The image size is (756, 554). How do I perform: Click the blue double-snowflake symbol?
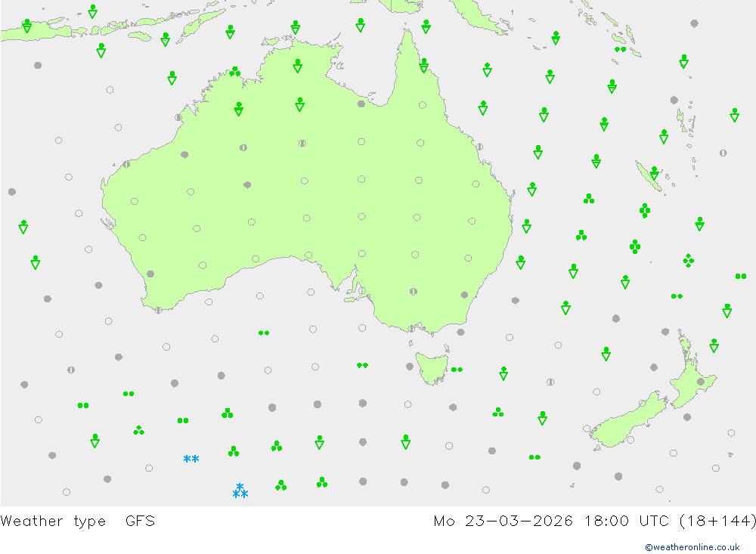(x=191, y=459)
